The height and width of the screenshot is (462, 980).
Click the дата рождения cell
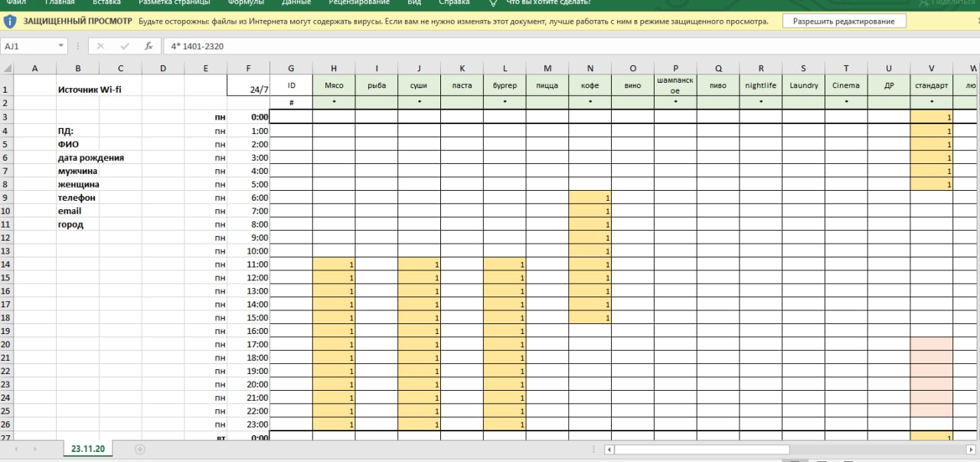[90, 158]
